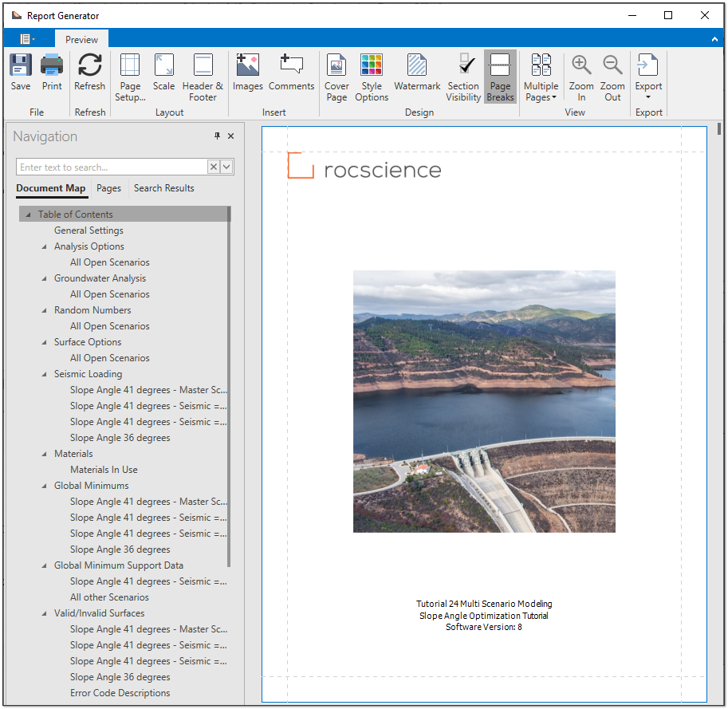Screen dimensions: 728x709
Task: Edit Header & Footer
Action: (203, 77)
